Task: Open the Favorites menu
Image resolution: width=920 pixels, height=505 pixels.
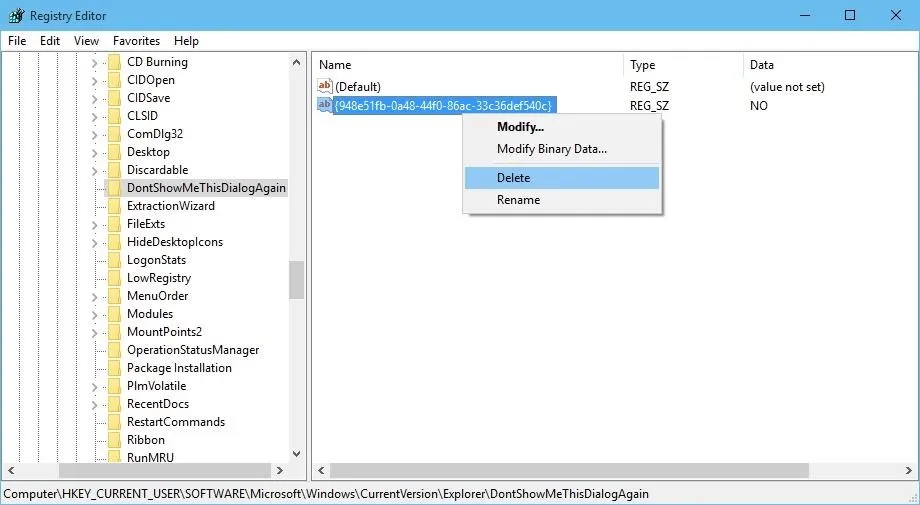Action: point(136,40)
